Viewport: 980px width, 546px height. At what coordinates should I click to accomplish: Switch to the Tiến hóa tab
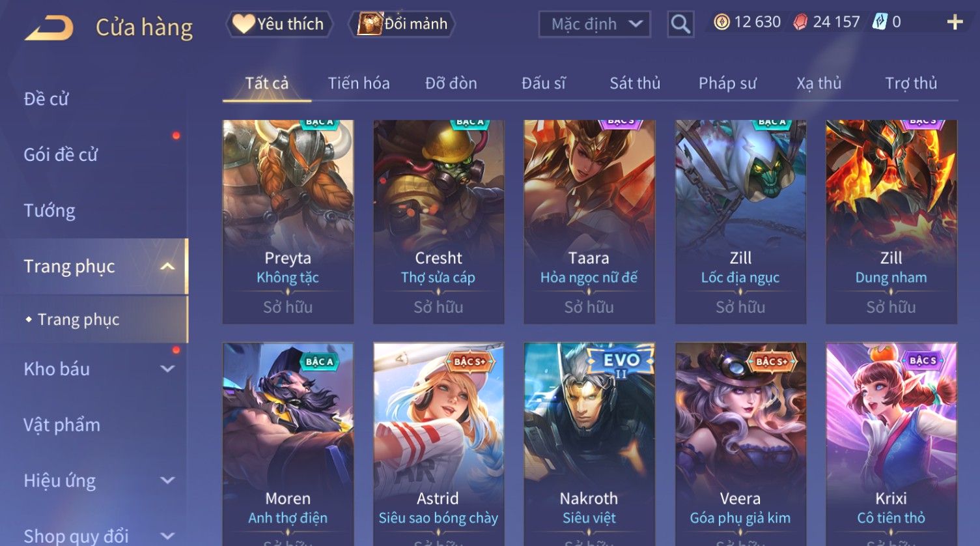pos(359,83)
